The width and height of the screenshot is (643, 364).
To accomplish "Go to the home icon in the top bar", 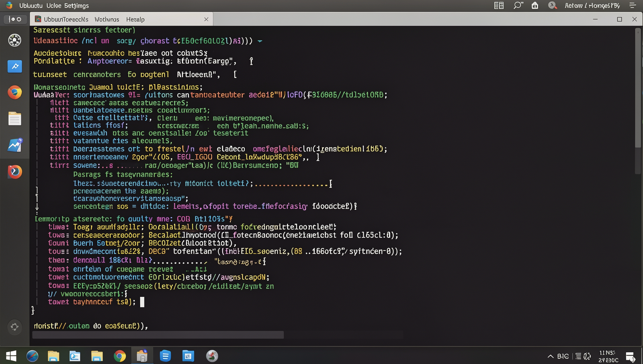I will pyautogui.click(x=535, y=6).
